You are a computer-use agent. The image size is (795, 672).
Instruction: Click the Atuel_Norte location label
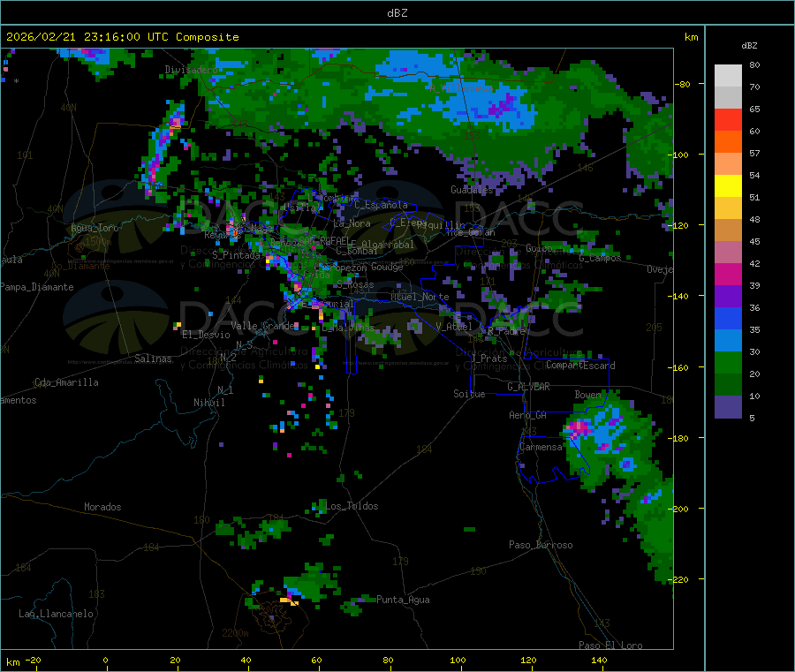[420, 297]
